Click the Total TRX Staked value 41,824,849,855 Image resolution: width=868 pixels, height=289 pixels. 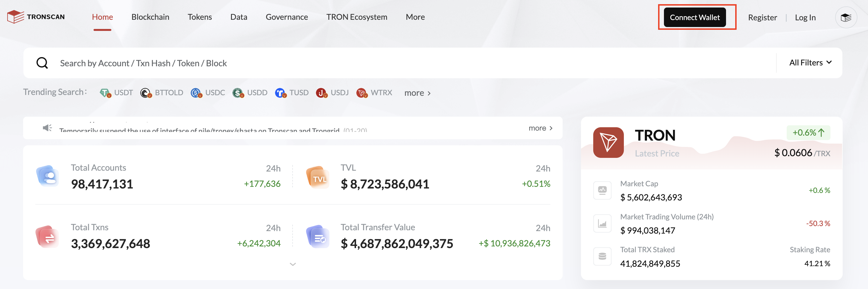(650, 263)
